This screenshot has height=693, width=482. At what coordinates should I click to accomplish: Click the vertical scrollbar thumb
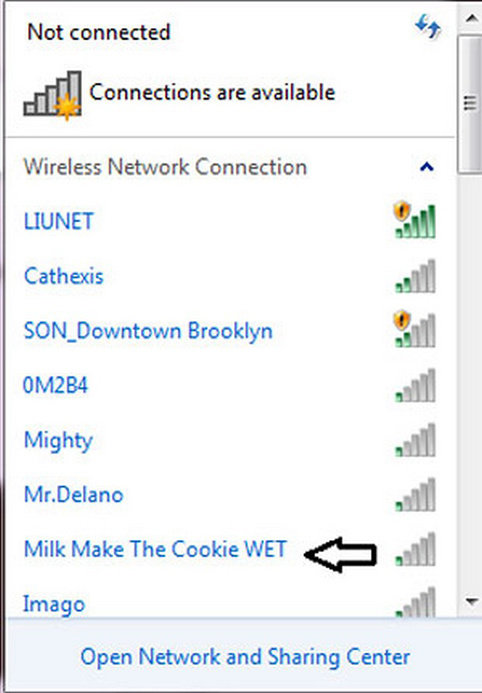(470, 104)
